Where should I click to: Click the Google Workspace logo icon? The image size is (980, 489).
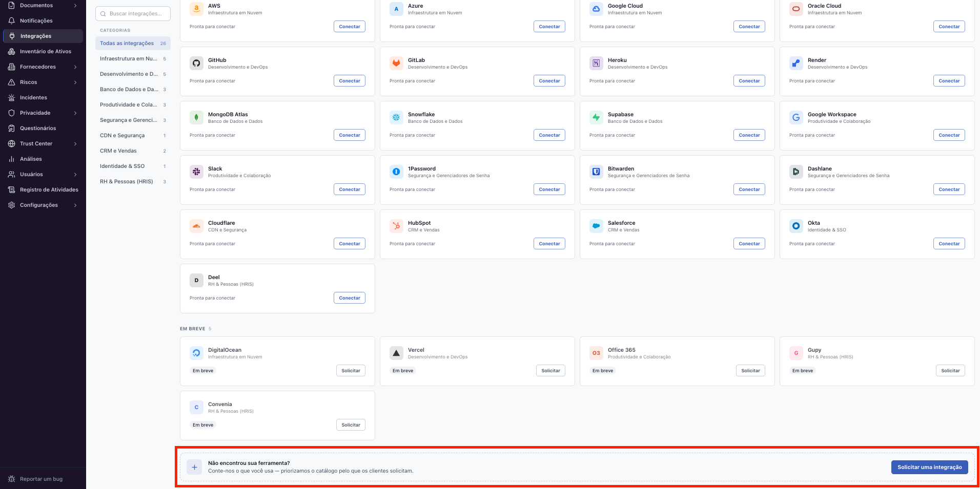[x=796, y=118]
